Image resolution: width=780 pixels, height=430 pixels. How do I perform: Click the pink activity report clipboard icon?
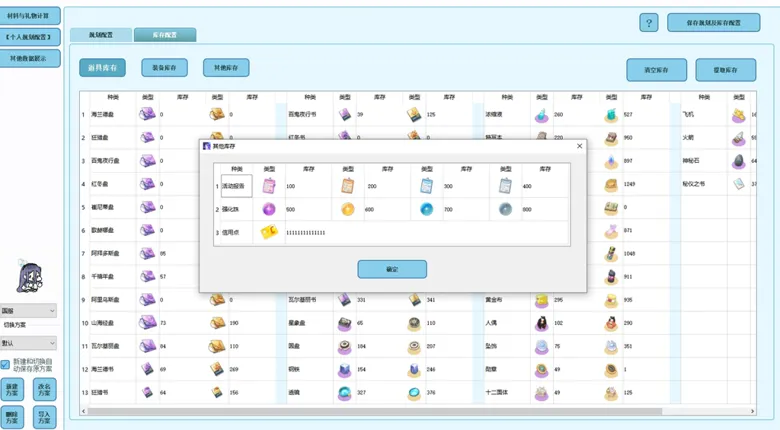(x=269, y=186)
